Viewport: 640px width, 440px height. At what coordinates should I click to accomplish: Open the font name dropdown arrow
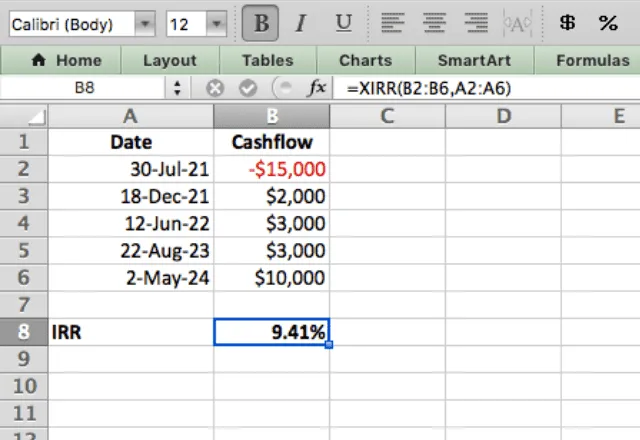(145, 24)
